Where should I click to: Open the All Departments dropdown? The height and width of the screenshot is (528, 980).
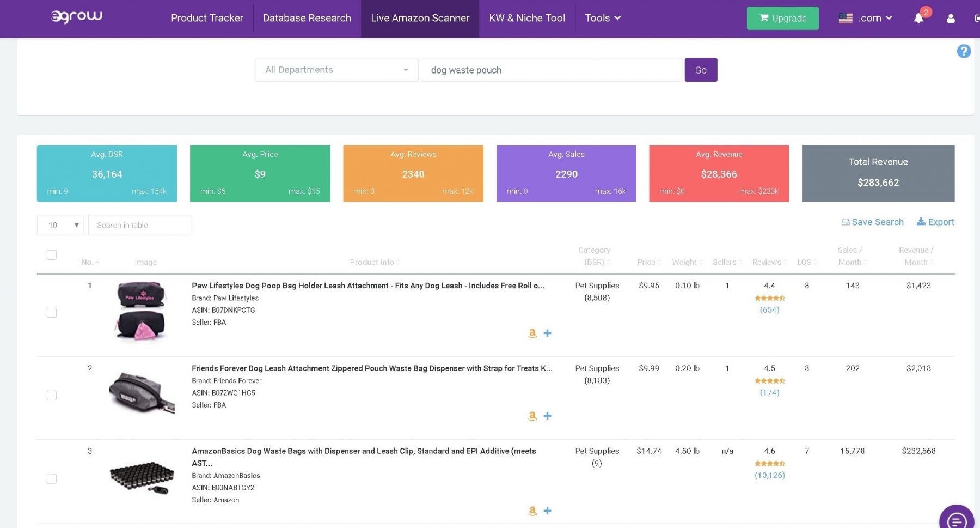pos(336,70)
